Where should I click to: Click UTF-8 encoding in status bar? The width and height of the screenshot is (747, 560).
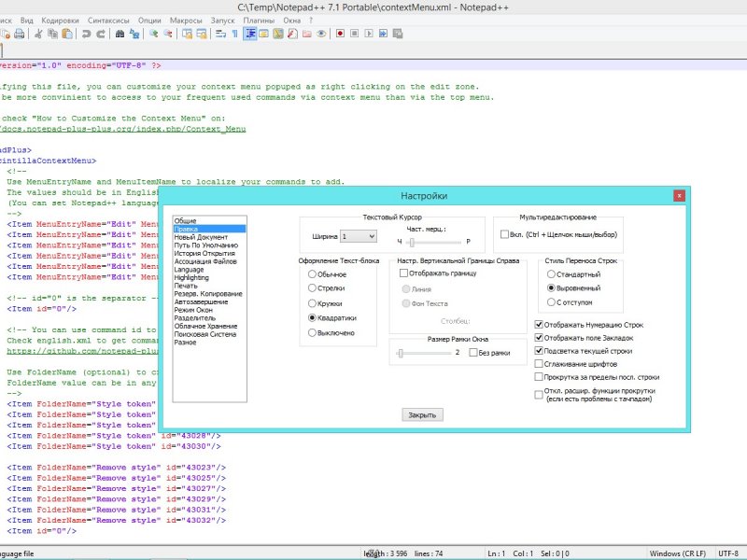click(728, 553)
